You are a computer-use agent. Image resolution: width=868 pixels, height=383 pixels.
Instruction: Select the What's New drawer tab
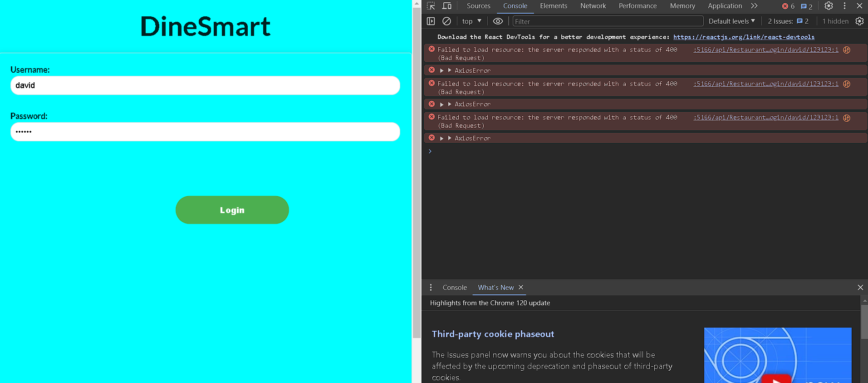(495, 288)
